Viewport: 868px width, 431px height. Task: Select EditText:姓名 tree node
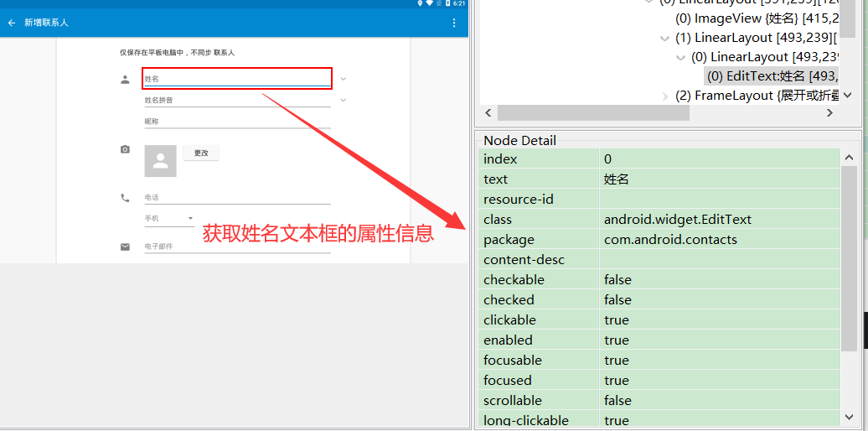click(772, 76)
